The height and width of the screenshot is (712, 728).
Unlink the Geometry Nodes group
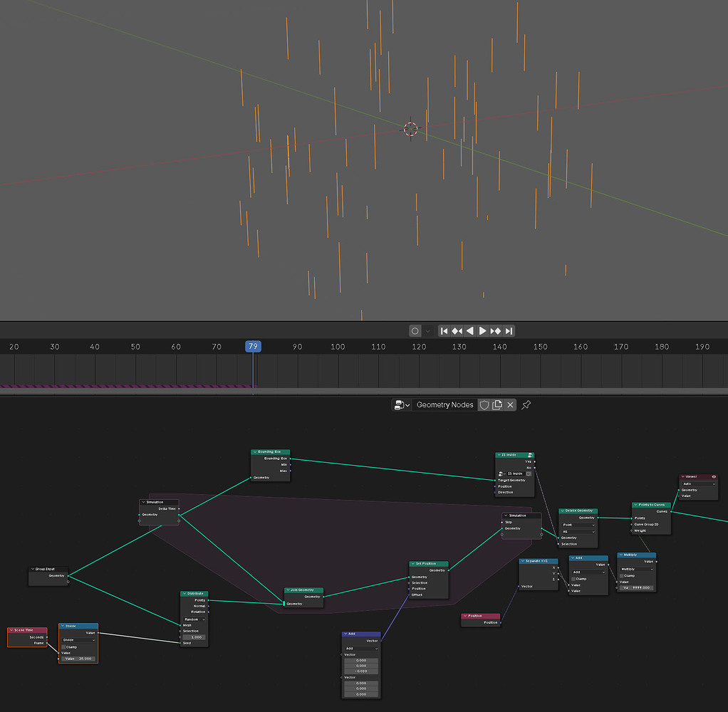click(x=510, y=405)
